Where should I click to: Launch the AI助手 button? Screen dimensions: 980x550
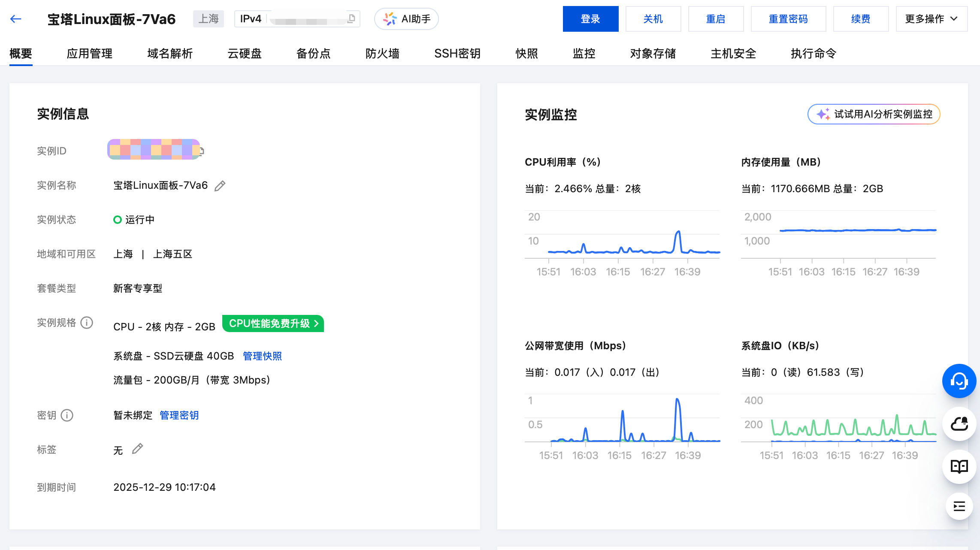pyautogui.click(x=406, y=19)
